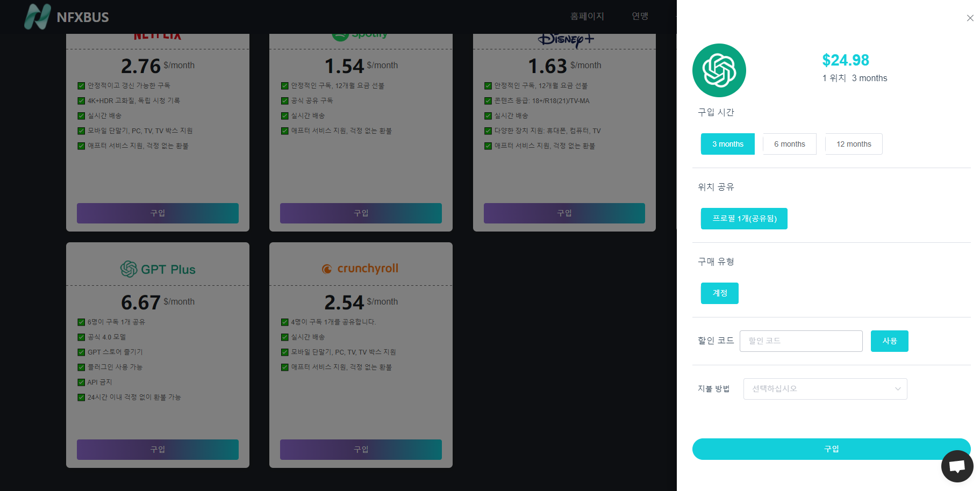
Task: Click checkmark beside GPT 스토어 즐기기
Action: (81, 352)
